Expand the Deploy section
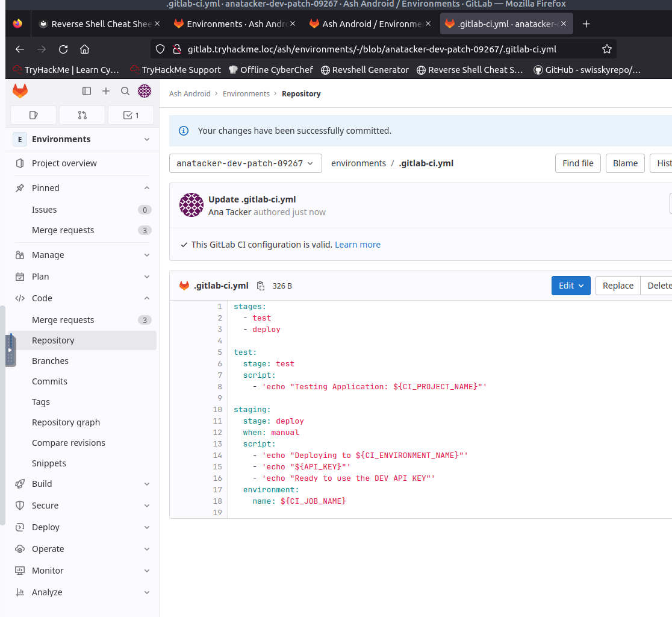 point(147,527)
